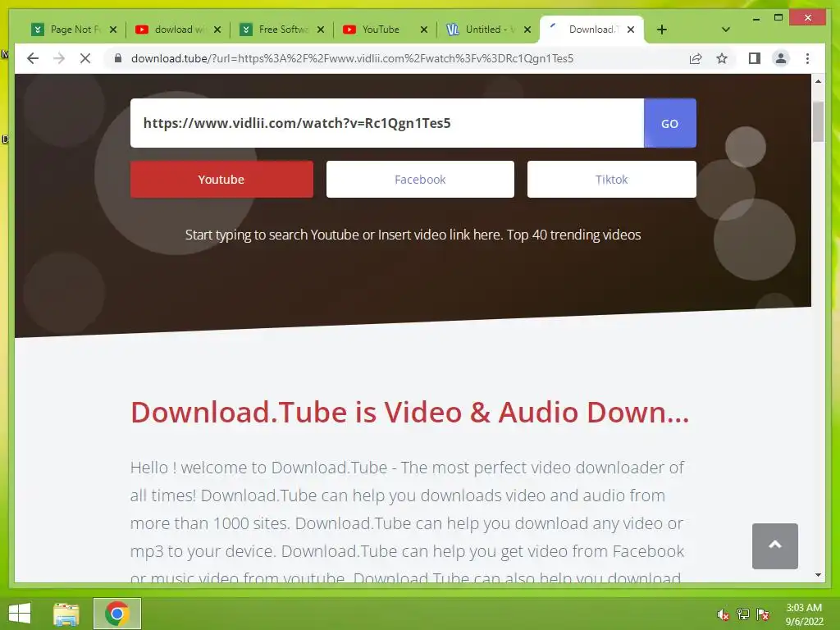Click the video URL search field

pos(387,123)
